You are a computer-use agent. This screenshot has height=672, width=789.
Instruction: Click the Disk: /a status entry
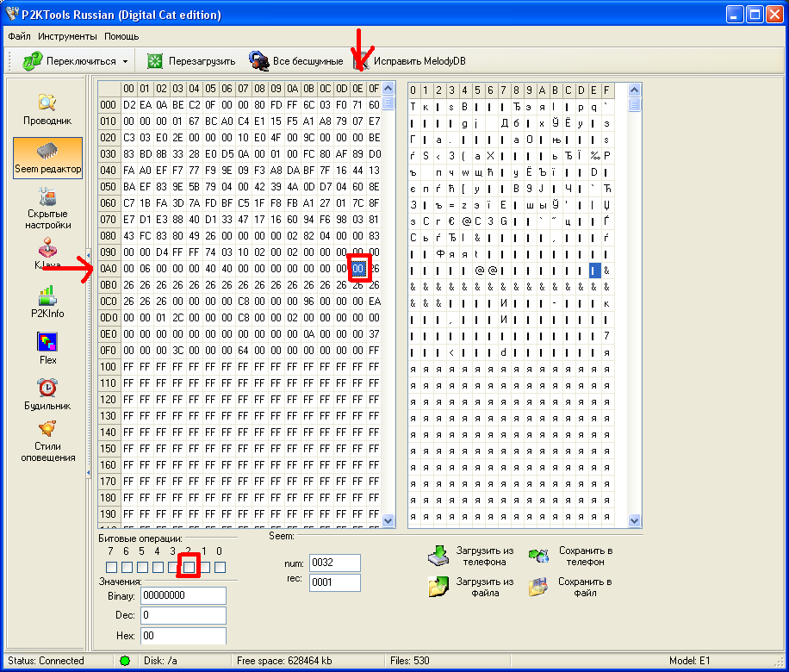point(160,661)
